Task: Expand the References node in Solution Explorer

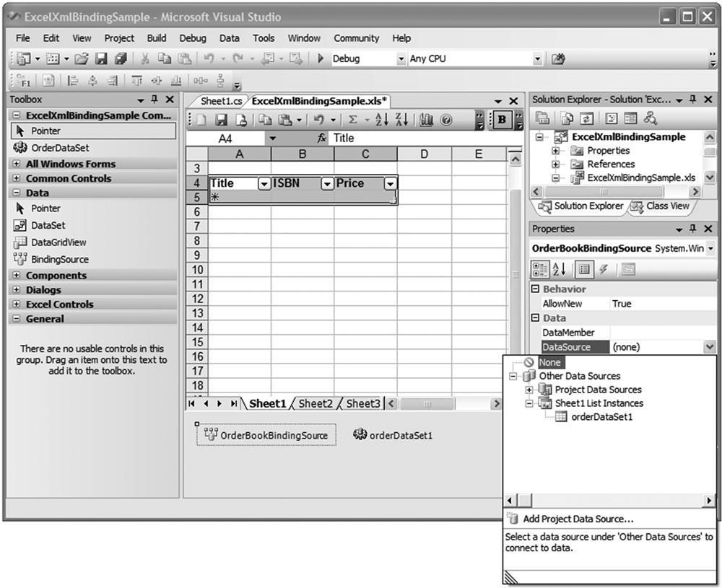Action: (x=556, y=164)
